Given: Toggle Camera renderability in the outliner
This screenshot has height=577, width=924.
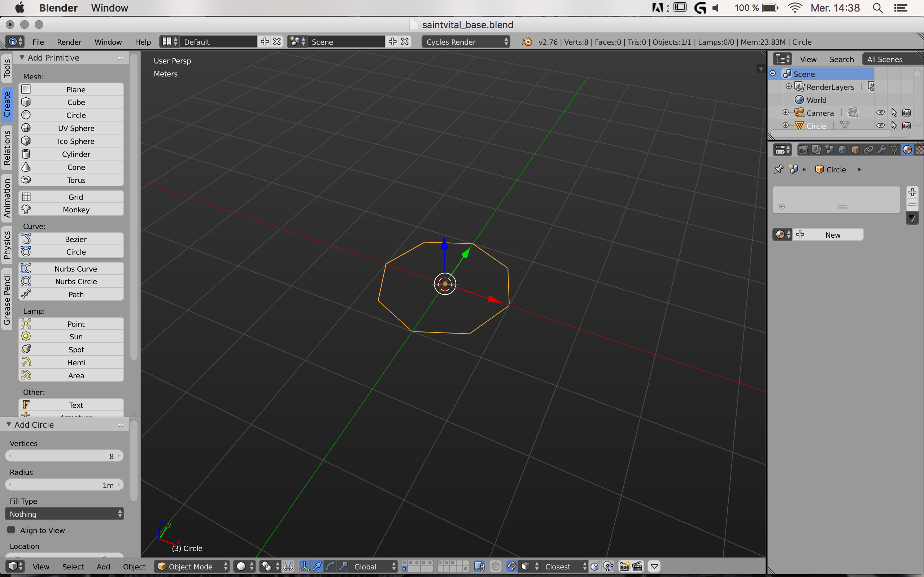Looking at the screenshot, I should click(906, 113).
